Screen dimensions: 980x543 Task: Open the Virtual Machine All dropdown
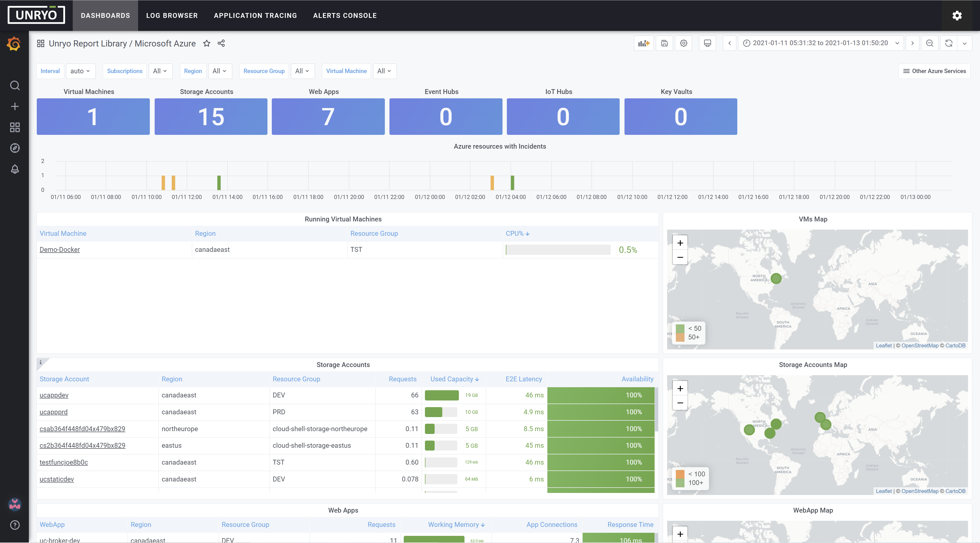[384, 71]
